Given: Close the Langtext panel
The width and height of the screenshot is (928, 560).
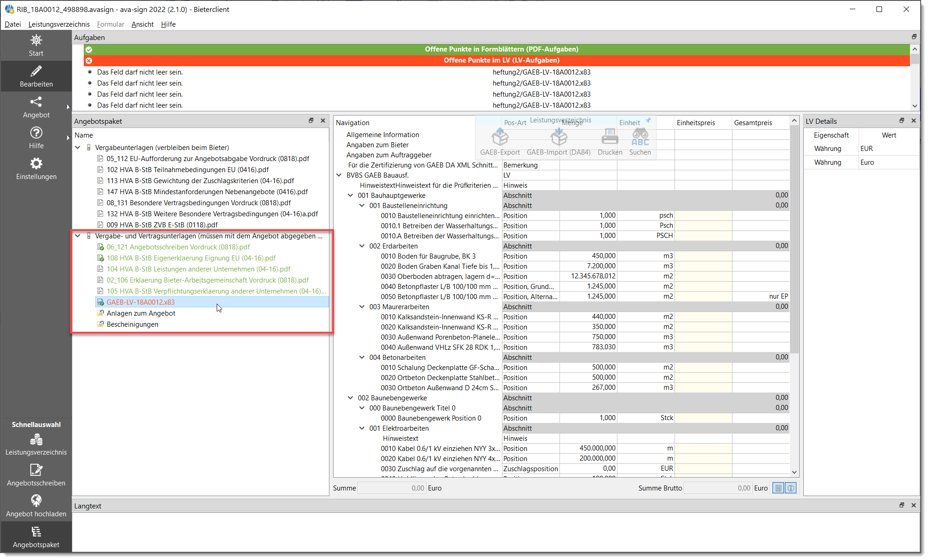Looking at the screenshot, I should [x=914, y=505].
